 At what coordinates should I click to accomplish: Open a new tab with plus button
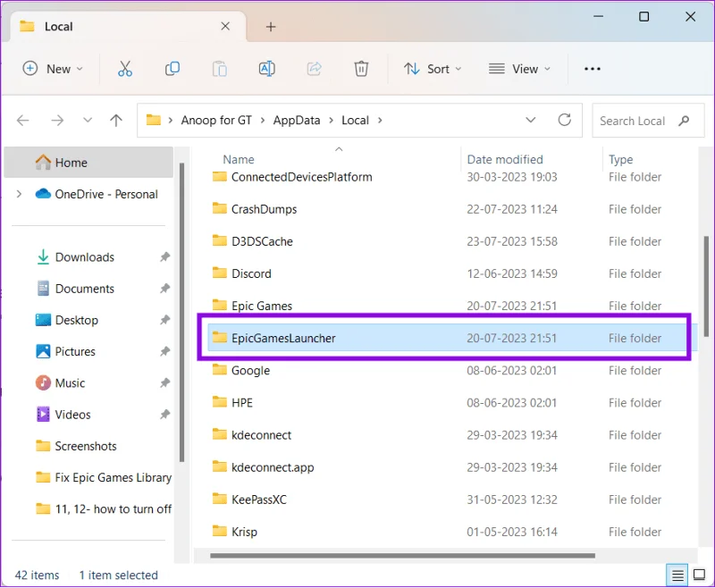(x=271, y=27)
